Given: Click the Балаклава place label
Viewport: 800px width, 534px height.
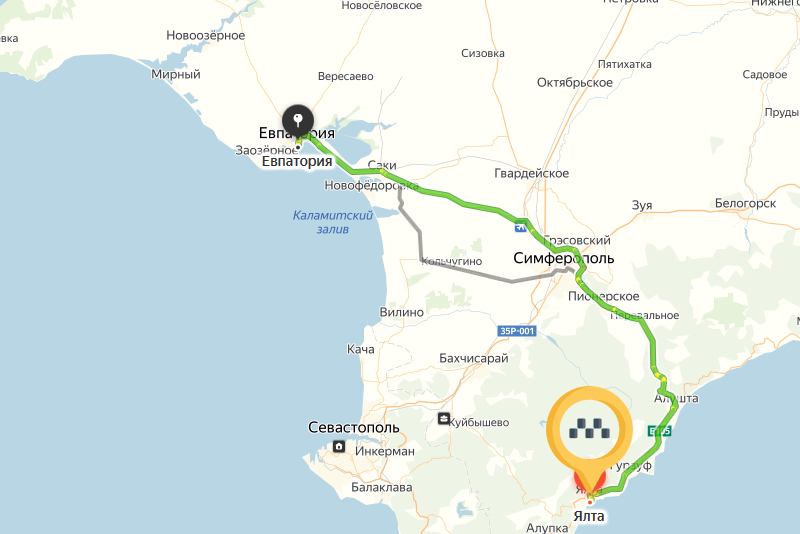Looking at the screenshot, I should 382,487.
